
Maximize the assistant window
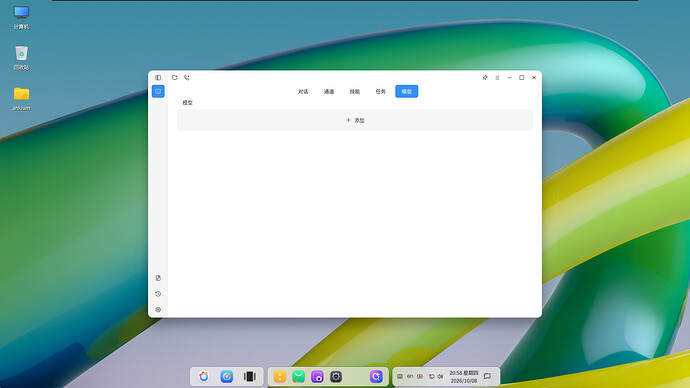[521, 77]
